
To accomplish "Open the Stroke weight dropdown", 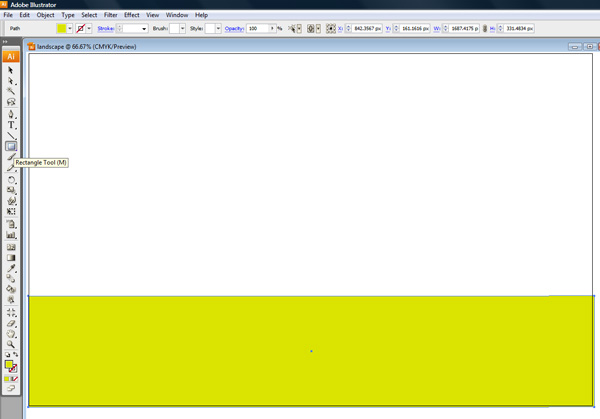I will point(144,29).
